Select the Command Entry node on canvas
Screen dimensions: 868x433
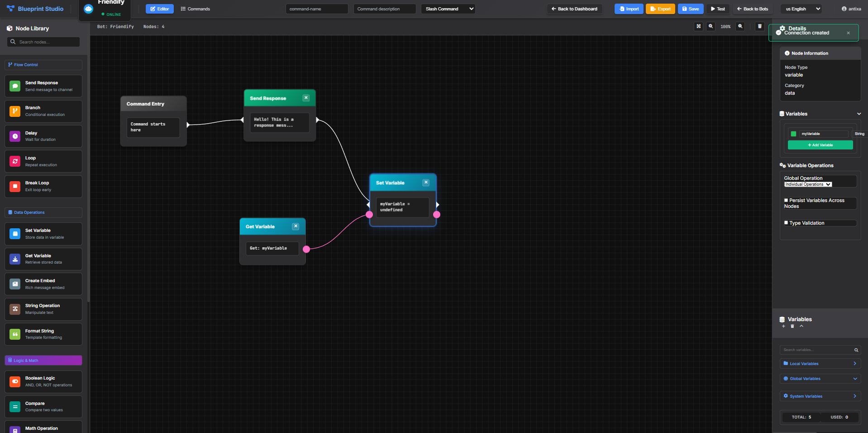click(153, 120)
